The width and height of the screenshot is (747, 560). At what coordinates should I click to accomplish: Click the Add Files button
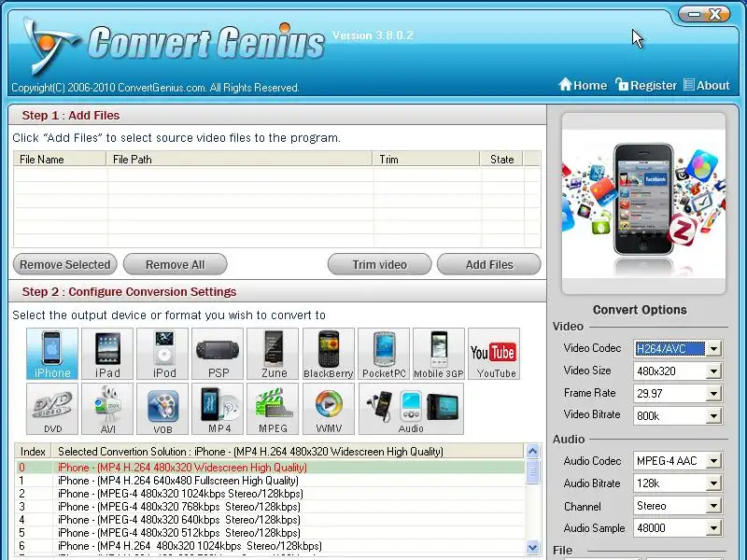[488, 264]
